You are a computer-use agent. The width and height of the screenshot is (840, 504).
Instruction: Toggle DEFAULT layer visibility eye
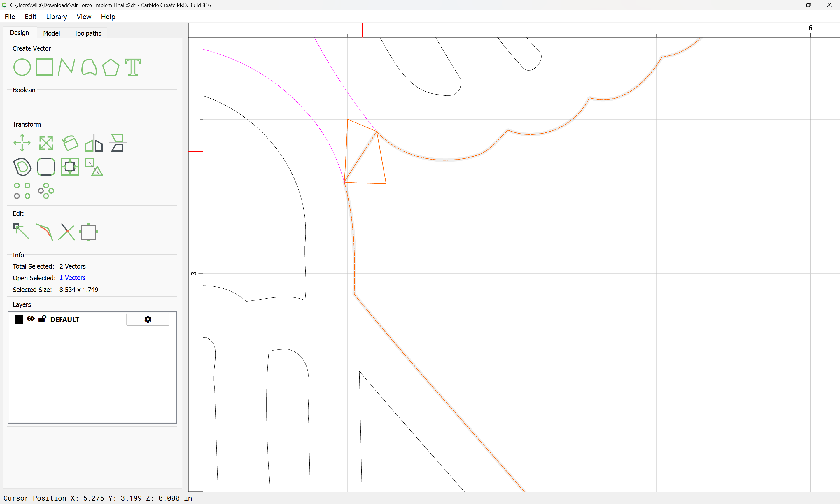(31, 318)
